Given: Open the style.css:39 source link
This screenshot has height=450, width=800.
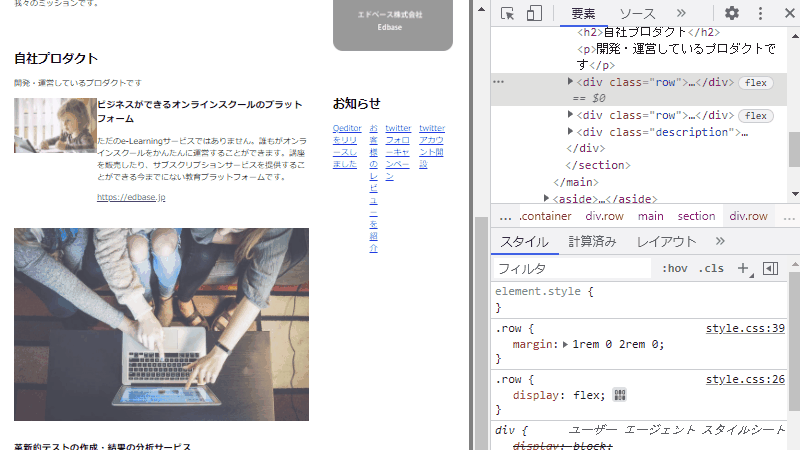Looking at the screenshot, I should 745,328.
